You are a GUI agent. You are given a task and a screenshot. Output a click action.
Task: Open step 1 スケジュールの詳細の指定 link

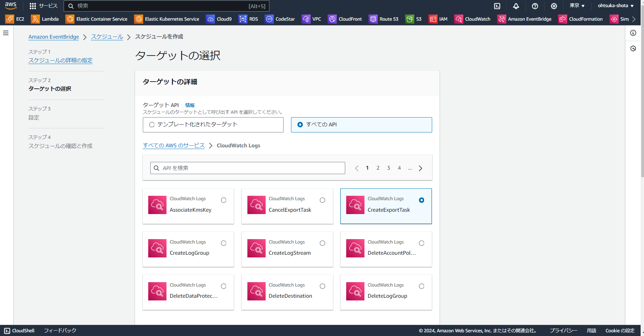pos(60,60)
